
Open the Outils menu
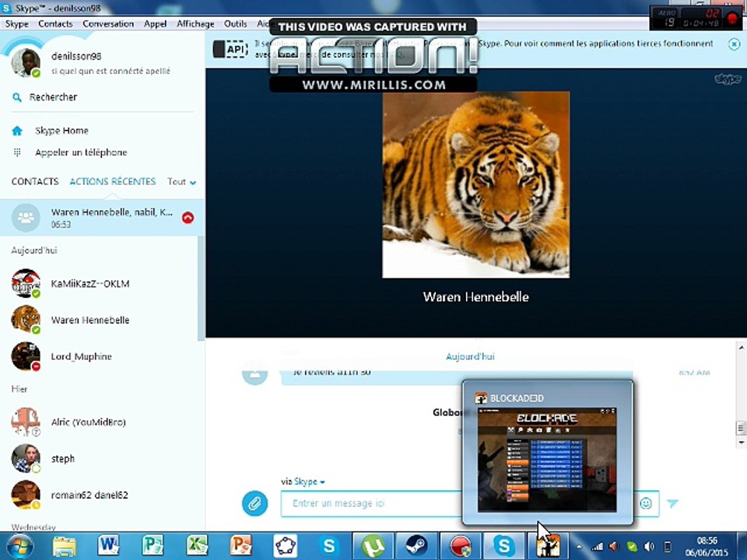[x=235, y=24]
